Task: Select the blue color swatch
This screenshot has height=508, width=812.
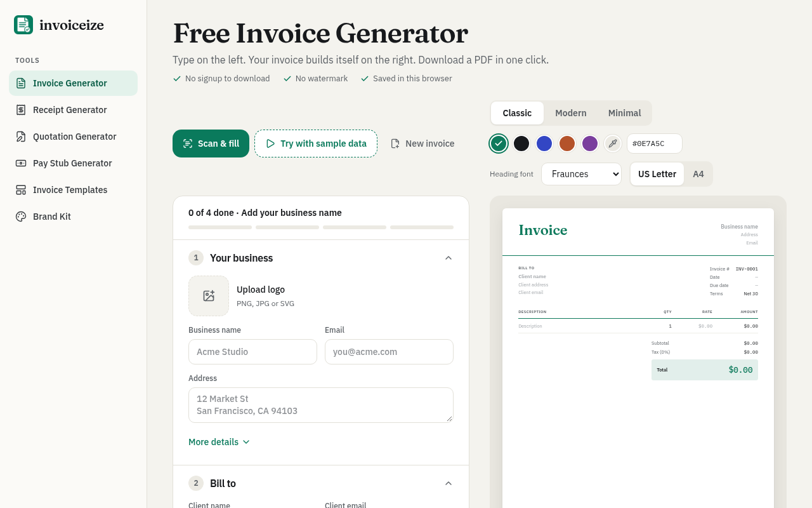Action: [x=544, y=144]
